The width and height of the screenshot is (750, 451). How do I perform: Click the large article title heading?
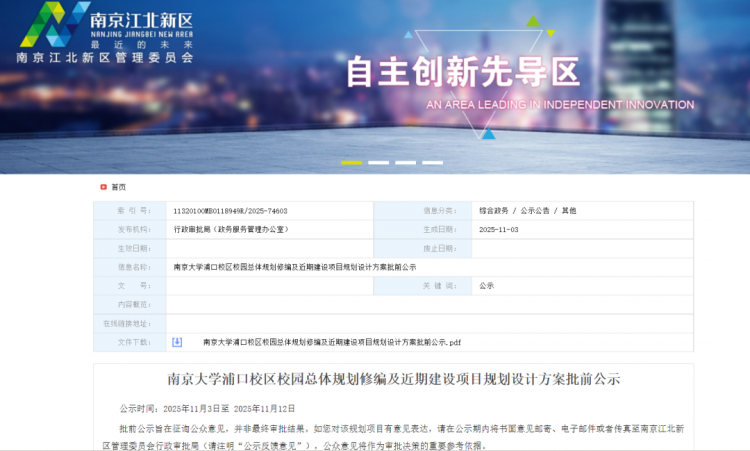393,380
